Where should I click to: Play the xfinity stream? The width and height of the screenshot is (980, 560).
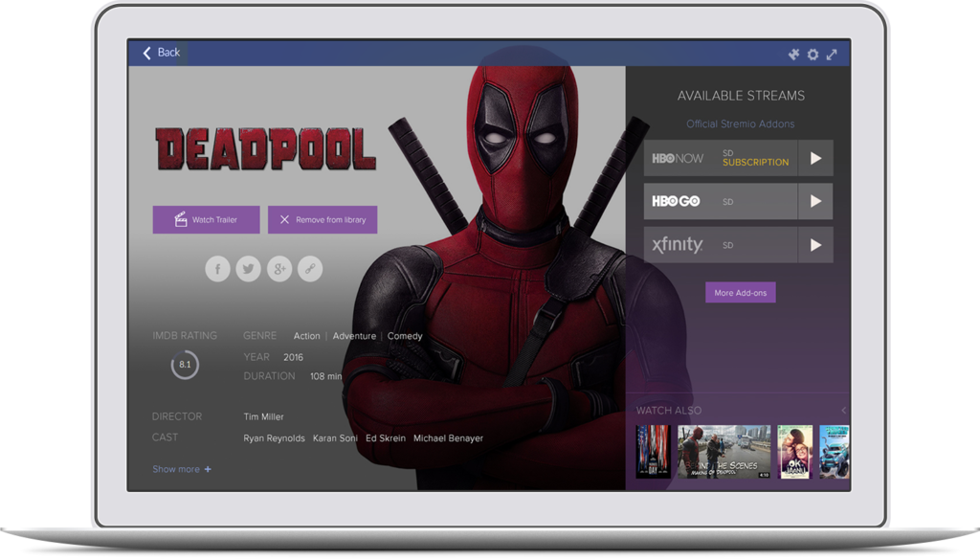coord(815,245)
